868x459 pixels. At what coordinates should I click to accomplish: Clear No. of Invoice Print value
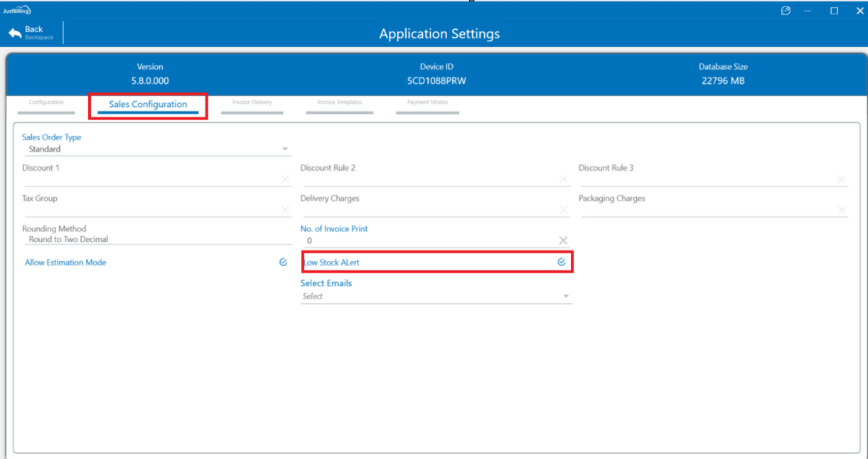(x=564, y=241)
